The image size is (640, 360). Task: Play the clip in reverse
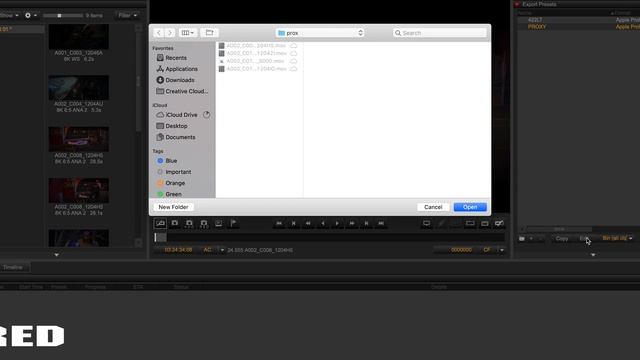coord(323,223)
